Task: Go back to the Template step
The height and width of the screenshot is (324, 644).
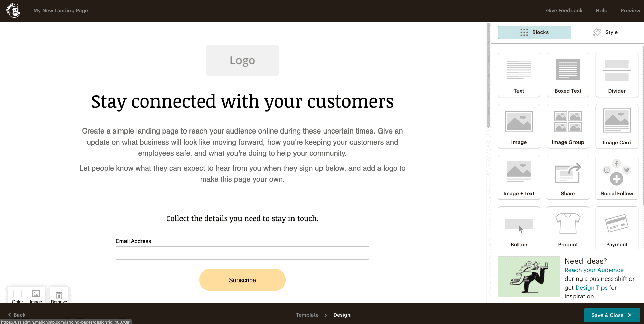Action: pos(307,315)
